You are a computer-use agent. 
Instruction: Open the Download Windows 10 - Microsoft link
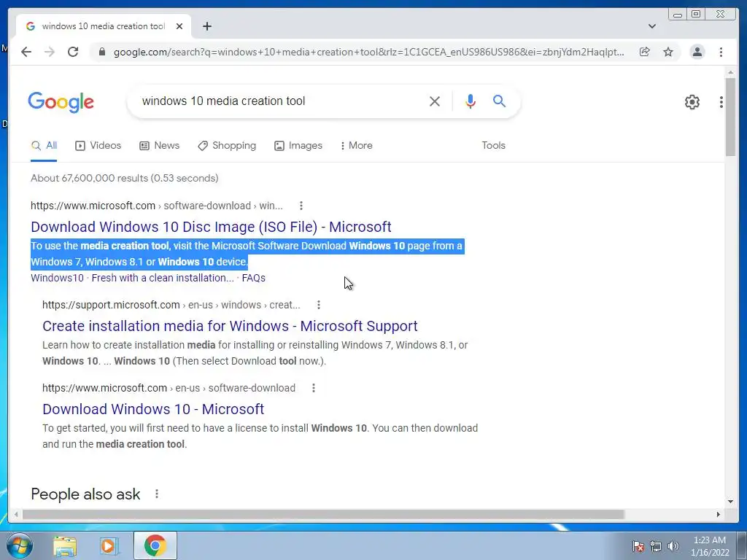[153, 409]
